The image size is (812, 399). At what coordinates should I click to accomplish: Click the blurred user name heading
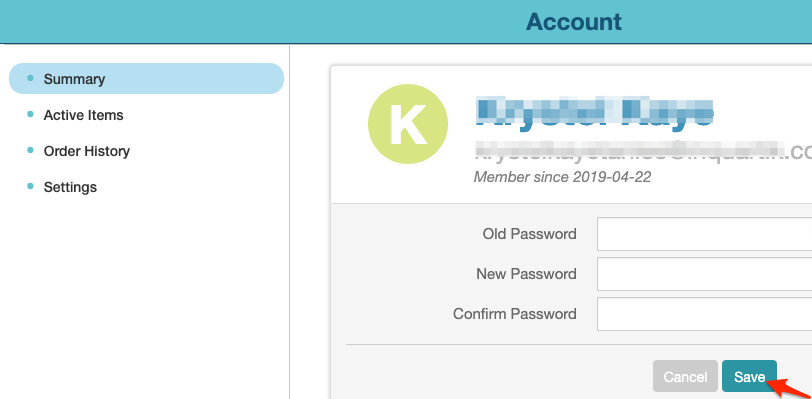pos(594,111)
